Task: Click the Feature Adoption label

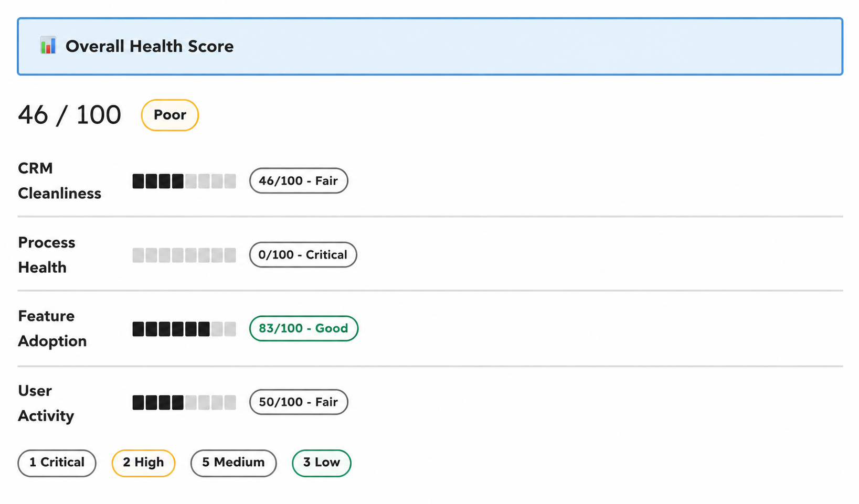Action: (52, 328)
